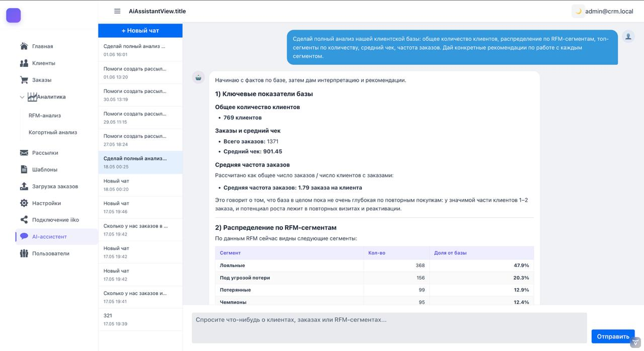Click the Аналитика chart icon

coord(32,97)
